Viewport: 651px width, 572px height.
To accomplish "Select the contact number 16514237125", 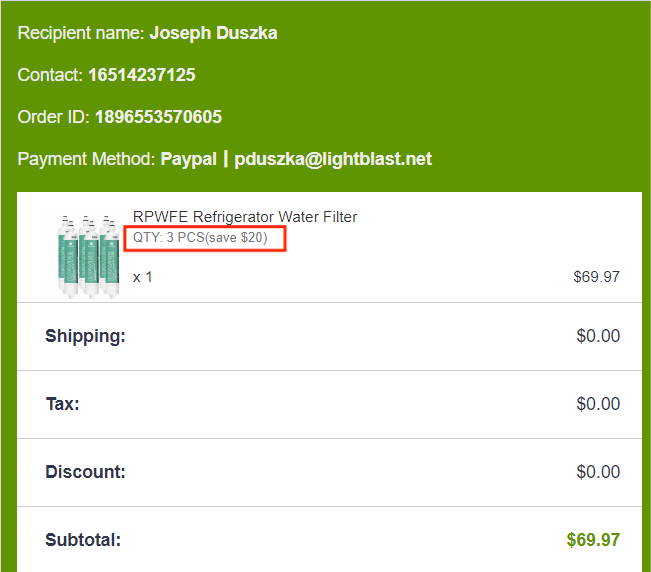I will [x=142, y=75].
